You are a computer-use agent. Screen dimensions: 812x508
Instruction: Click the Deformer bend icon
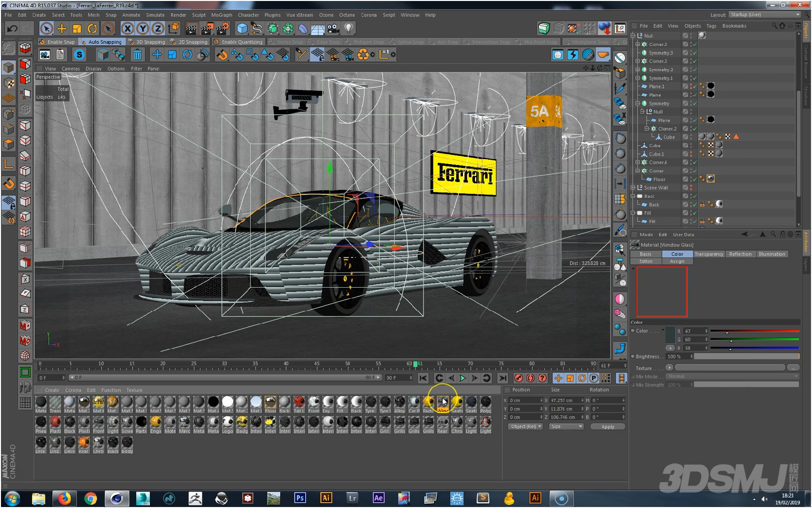pyautogui.click(x=303, y=29)
